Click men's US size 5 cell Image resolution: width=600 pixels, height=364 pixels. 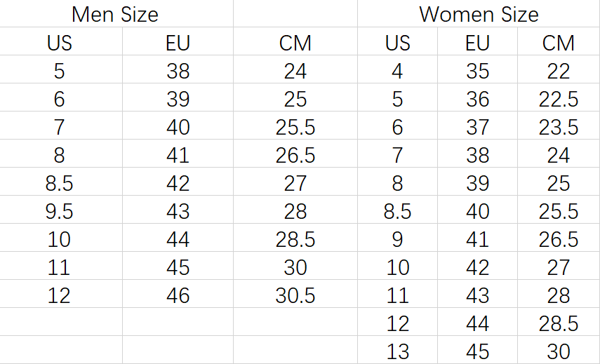click(59, 71)
